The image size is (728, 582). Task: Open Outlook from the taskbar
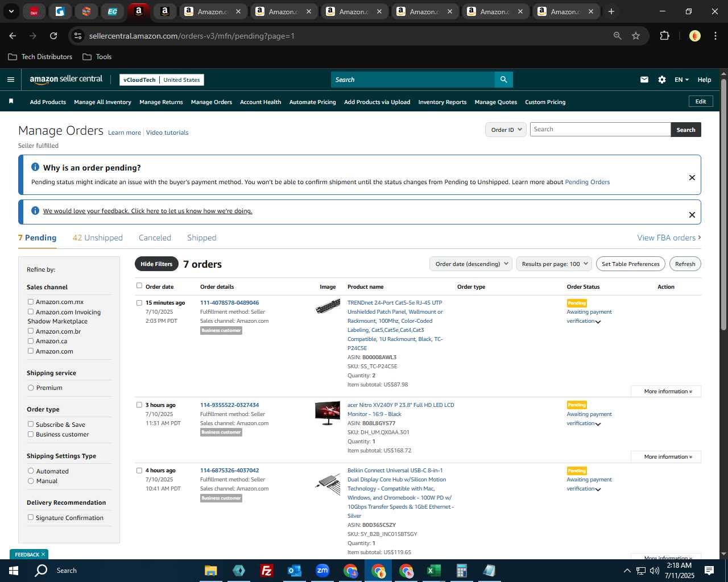tap(294, 571)
